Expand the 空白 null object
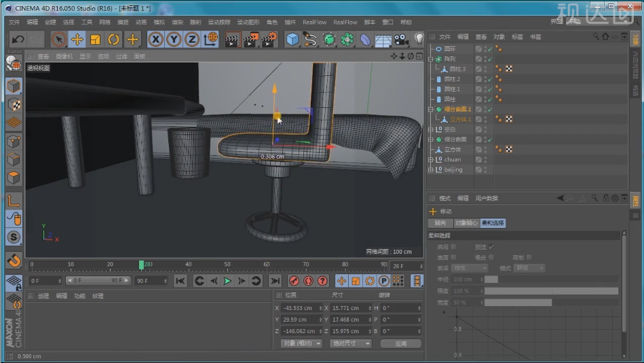The height and width of the screenshot is (363, 644). pyautogui.click(x=431, y=130)
